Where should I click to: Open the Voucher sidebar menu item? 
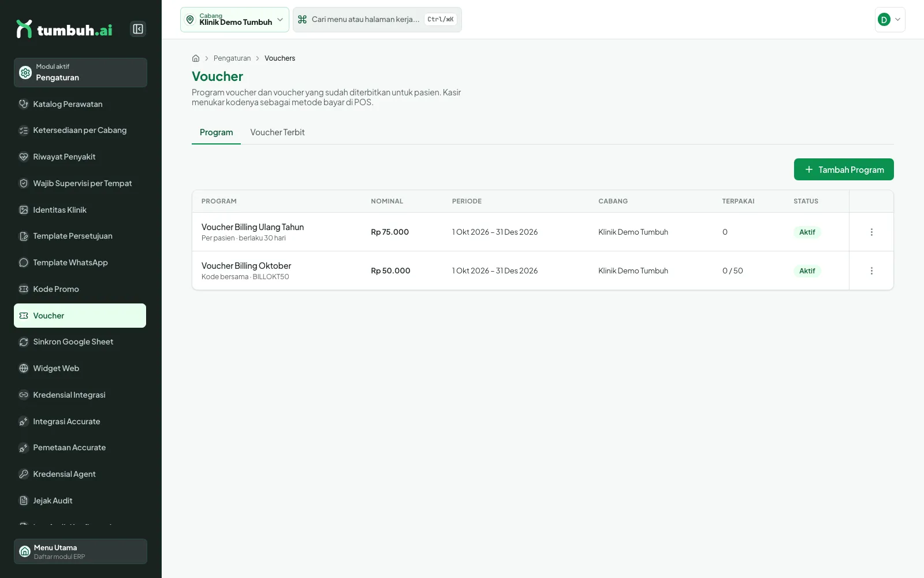[x=80, y=316]
